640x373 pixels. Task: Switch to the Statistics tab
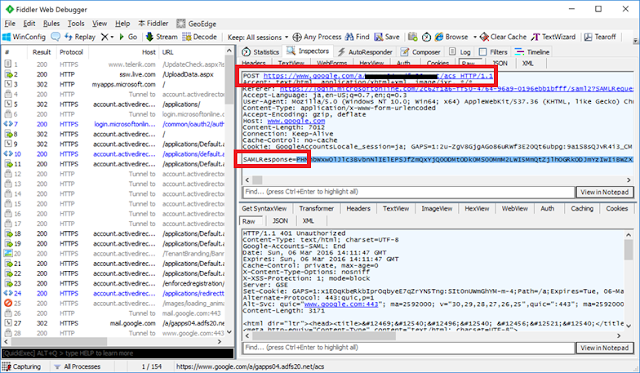(260, 52)
